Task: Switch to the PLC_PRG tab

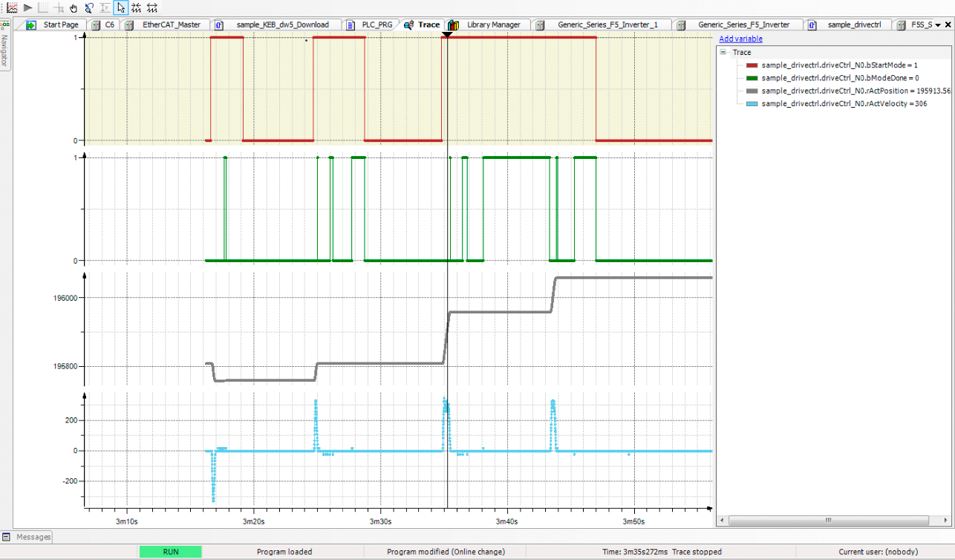Action: (x=377, y=25)
